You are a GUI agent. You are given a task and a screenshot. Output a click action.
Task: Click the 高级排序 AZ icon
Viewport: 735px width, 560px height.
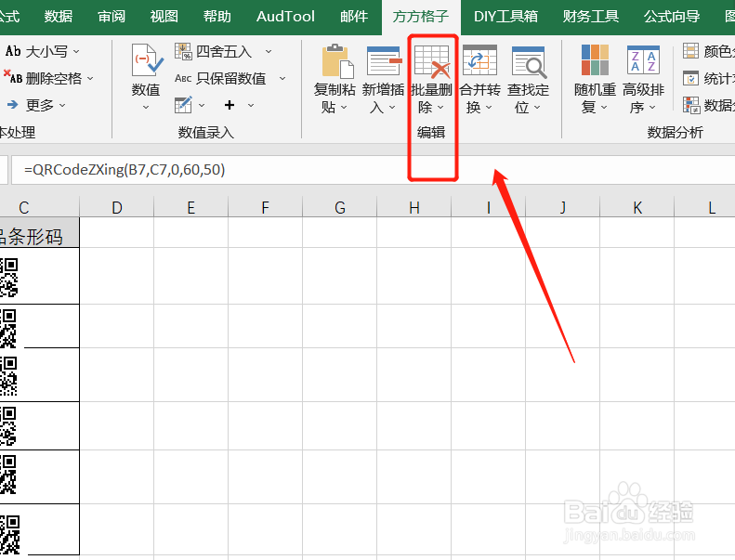pos(643,60)
